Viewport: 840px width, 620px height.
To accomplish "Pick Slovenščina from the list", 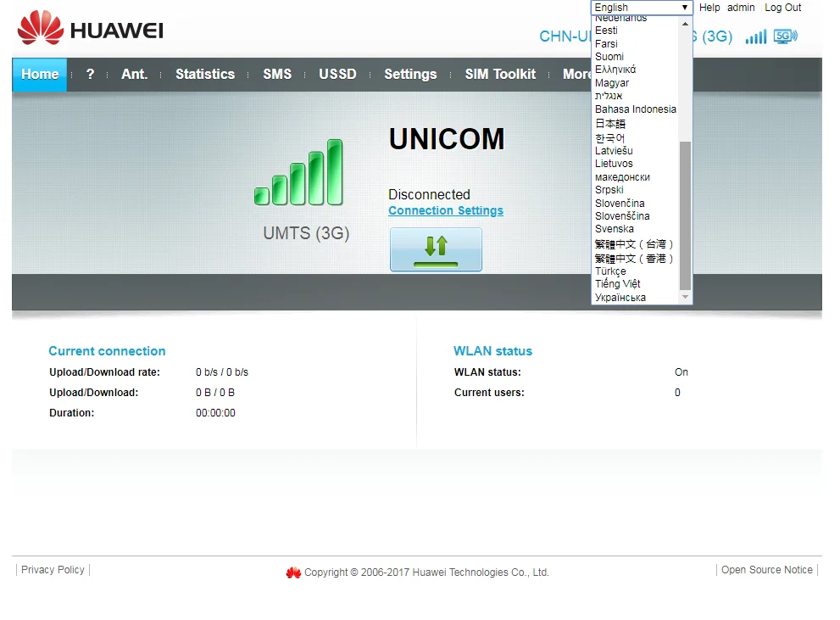I will [635, 216].
